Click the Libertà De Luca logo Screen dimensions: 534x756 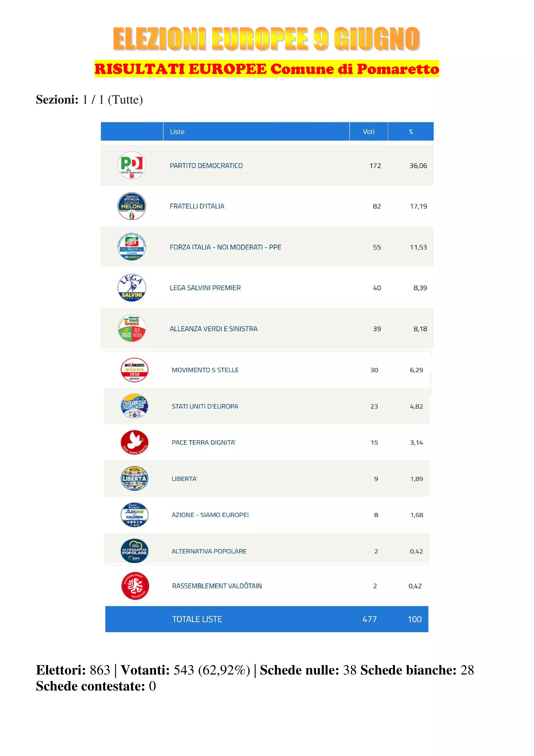tap(134, 478)
